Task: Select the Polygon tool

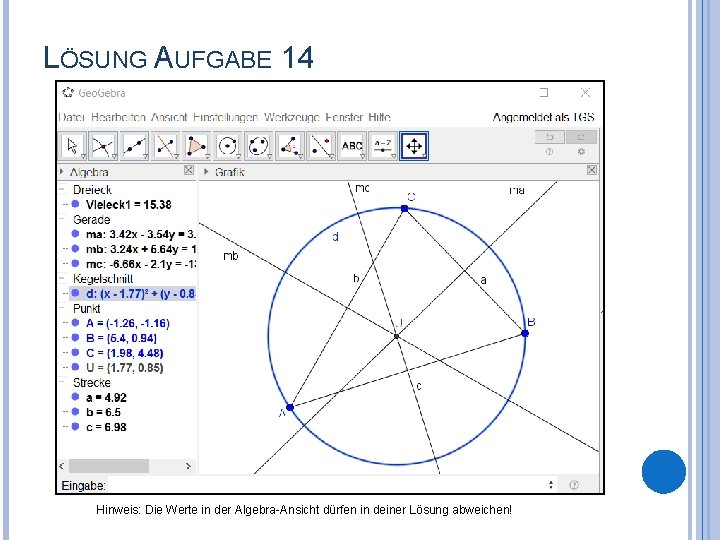Action: 197,146
